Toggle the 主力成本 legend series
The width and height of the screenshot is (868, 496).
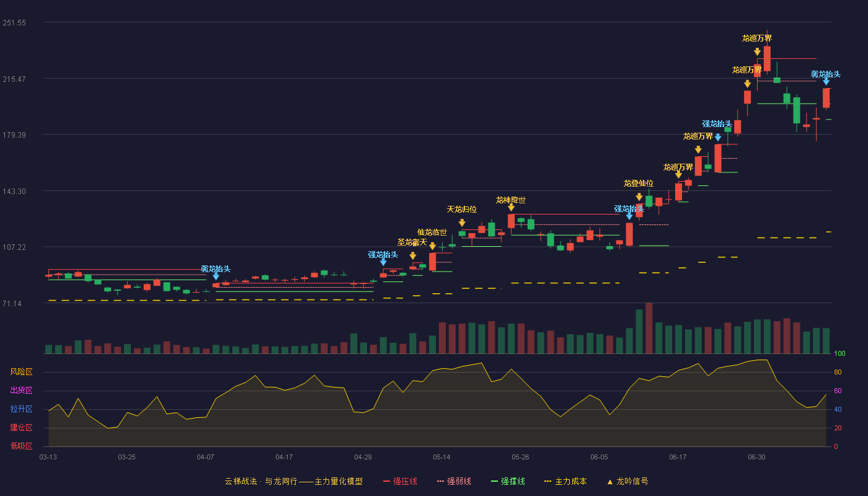[x=565, y=481]
